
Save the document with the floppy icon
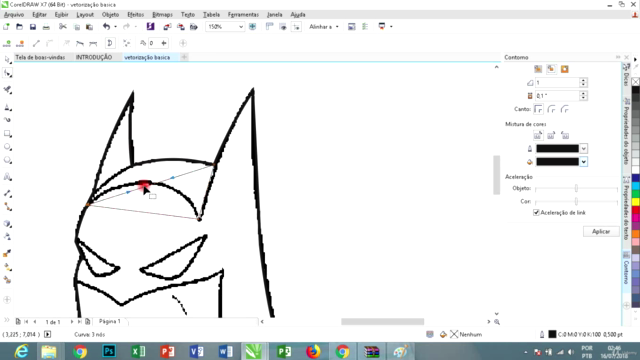33,27
